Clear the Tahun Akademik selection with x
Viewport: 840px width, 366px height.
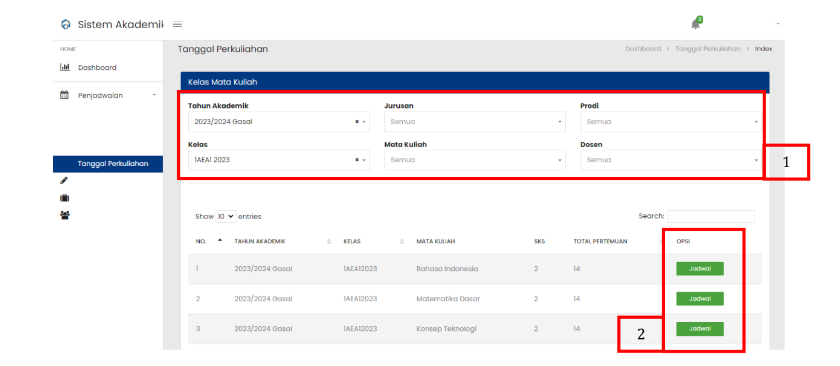tap(357, 122)
